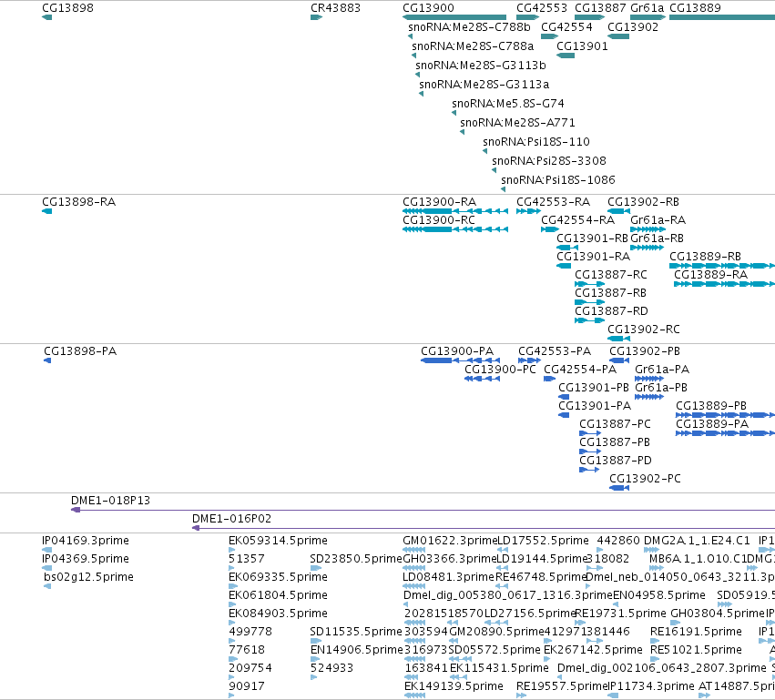775x700 pixels.
Task: Select transcript Gr61a-RB
Action: coord(657,238)
